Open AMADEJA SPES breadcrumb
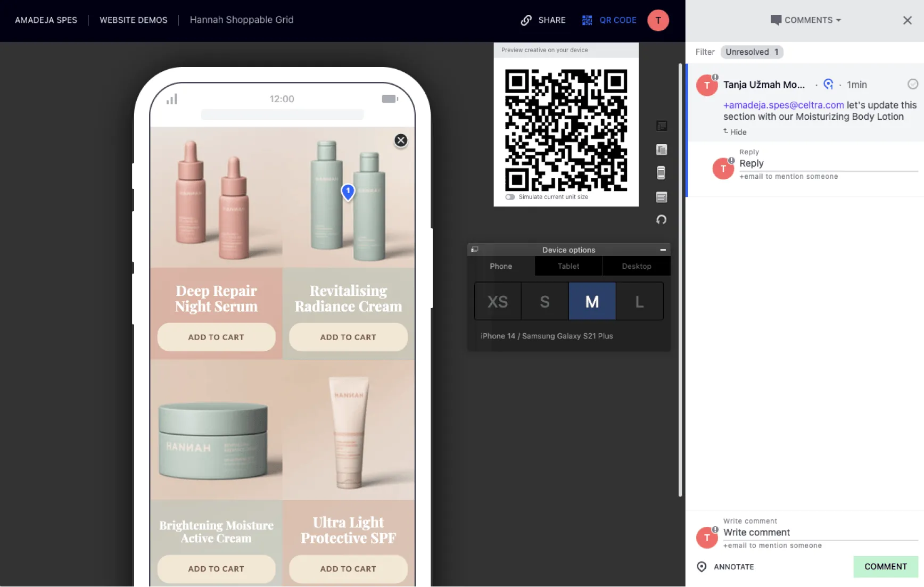 pos(46,20)
